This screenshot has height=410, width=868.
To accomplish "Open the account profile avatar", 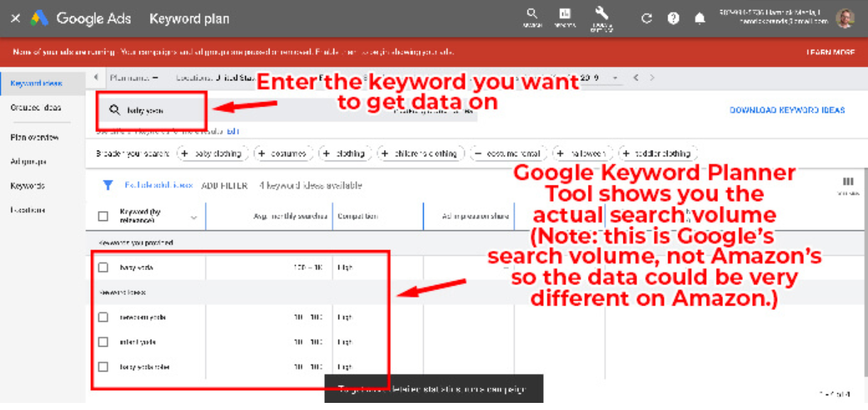I will pos(845,18).
